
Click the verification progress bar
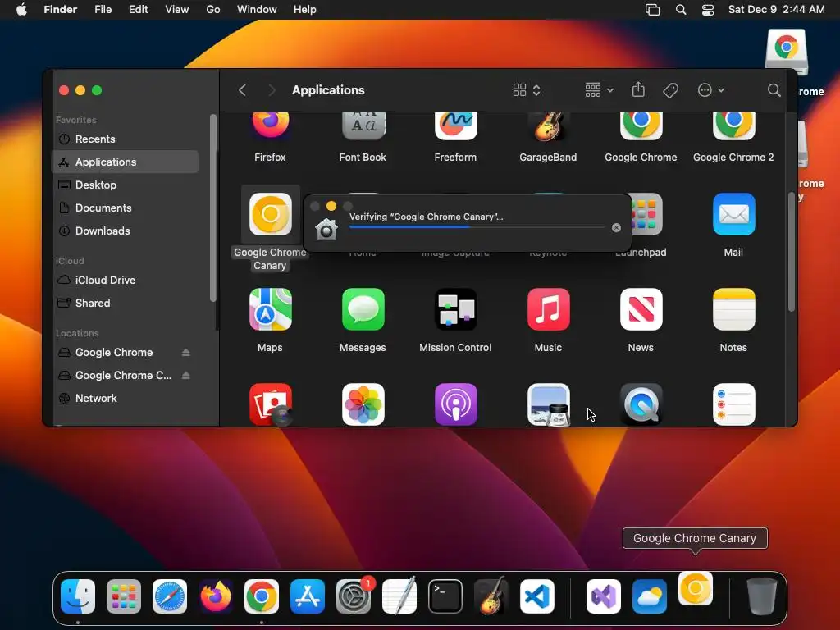[x=477, y=227]
